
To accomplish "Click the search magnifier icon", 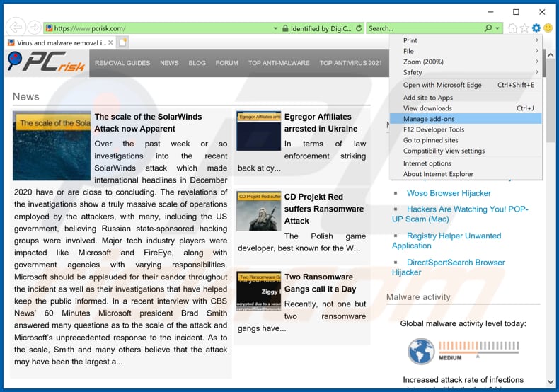I will 488,28.
